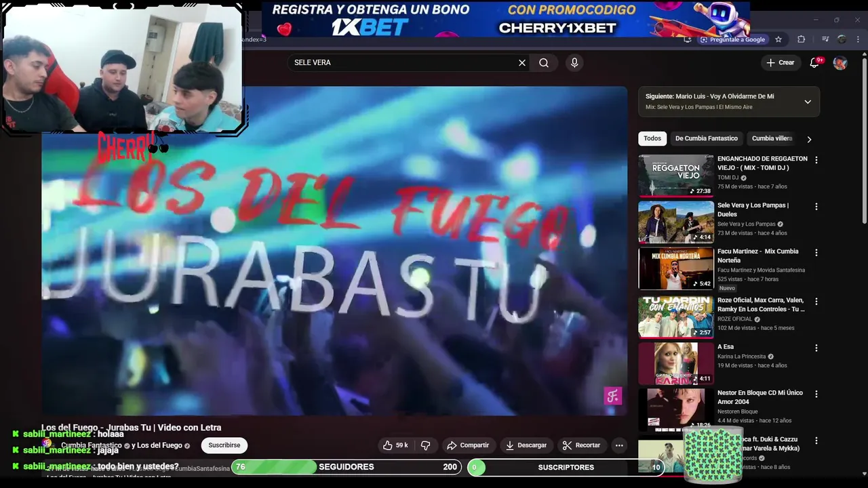
Task: Select the De Cumbia Fantastico chip
Action: click(707, 138)
